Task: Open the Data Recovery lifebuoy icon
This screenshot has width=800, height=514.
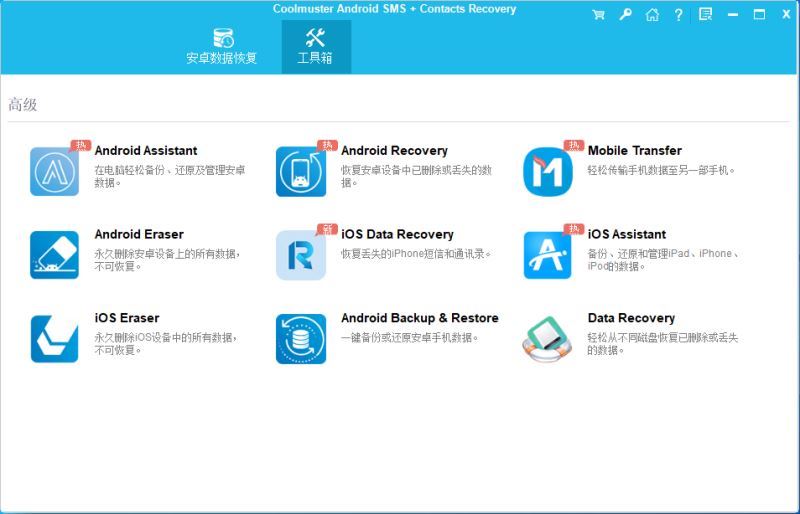Action: 547,339
